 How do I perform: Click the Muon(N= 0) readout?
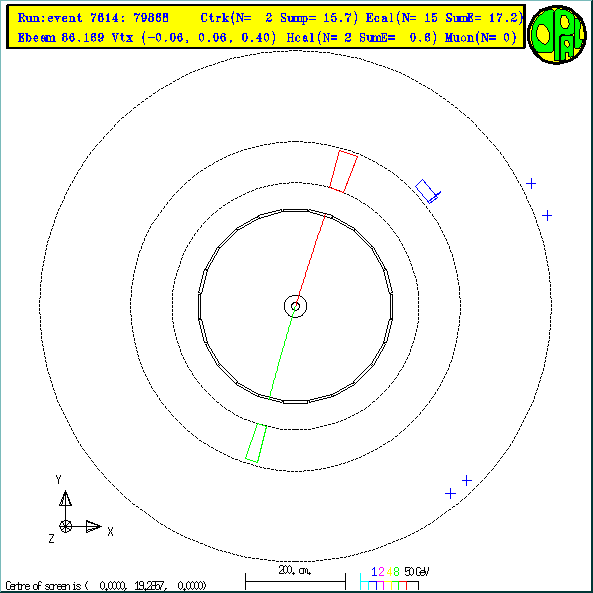[x=481, y=37]
